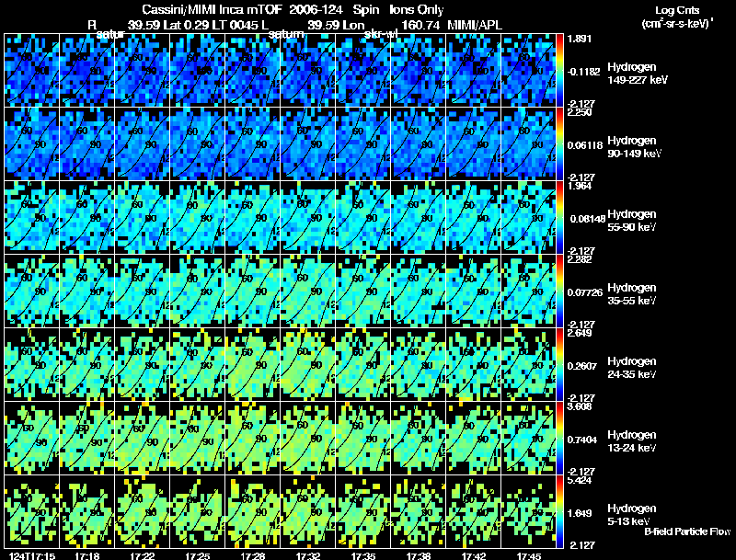Click the Hydrogen 5-13 keV row label

pyautogui.click(x=632, y=515)
